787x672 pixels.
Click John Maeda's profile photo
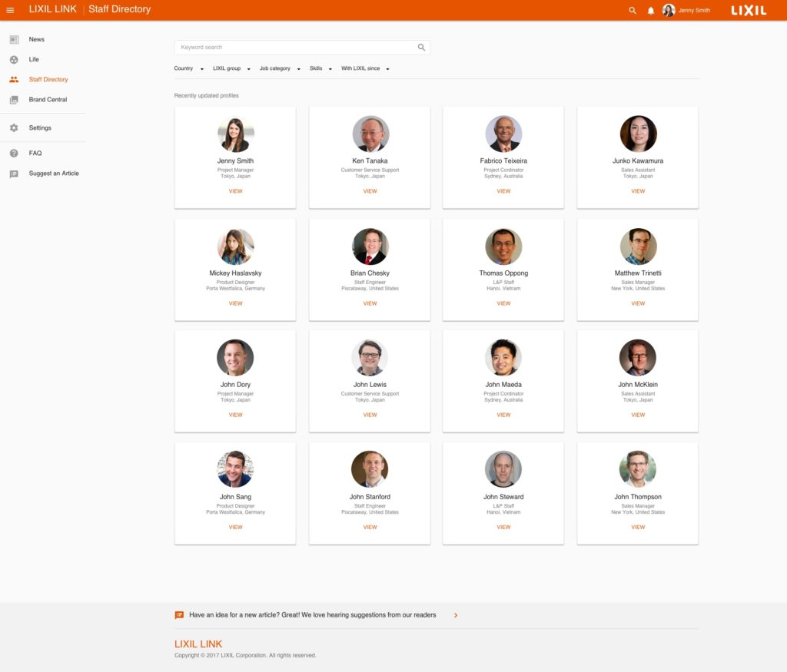[503, 358]
